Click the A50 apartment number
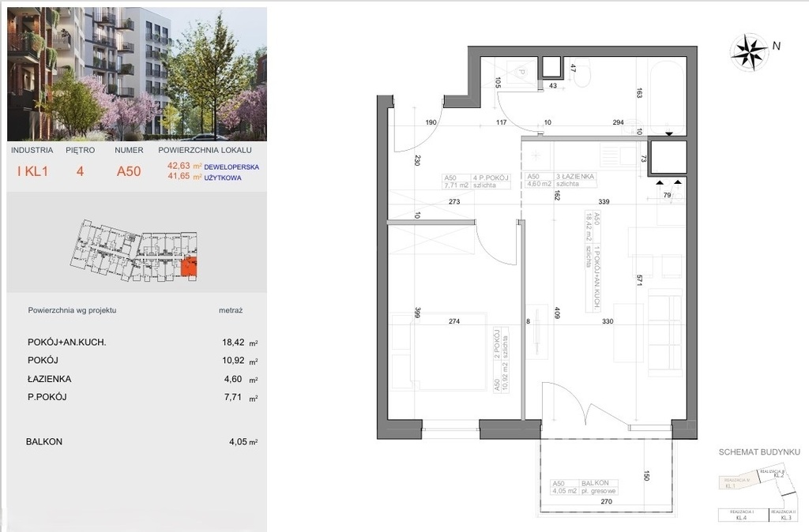 pos(130,170)
